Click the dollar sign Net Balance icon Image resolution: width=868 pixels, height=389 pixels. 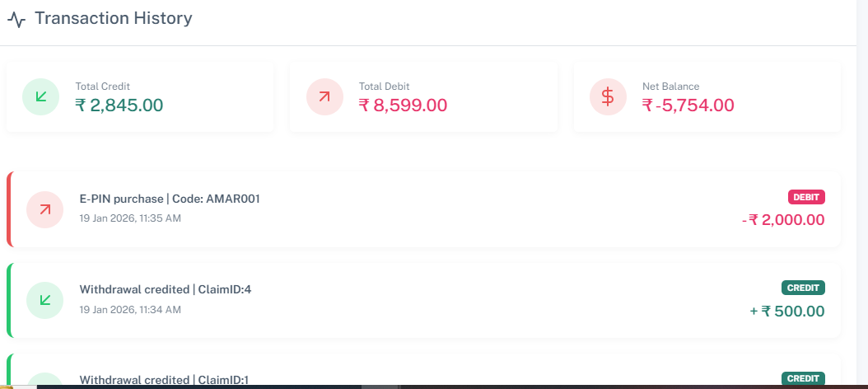coord(608,97)
